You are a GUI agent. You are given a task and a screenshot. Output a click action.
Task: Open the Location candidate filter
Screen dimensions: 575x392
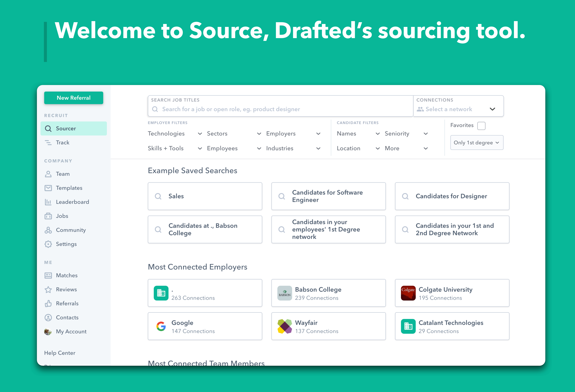358,148
